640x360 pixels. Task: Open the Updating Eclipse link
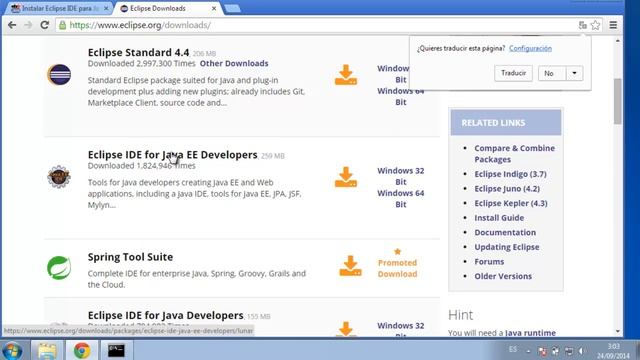[507, 247]
